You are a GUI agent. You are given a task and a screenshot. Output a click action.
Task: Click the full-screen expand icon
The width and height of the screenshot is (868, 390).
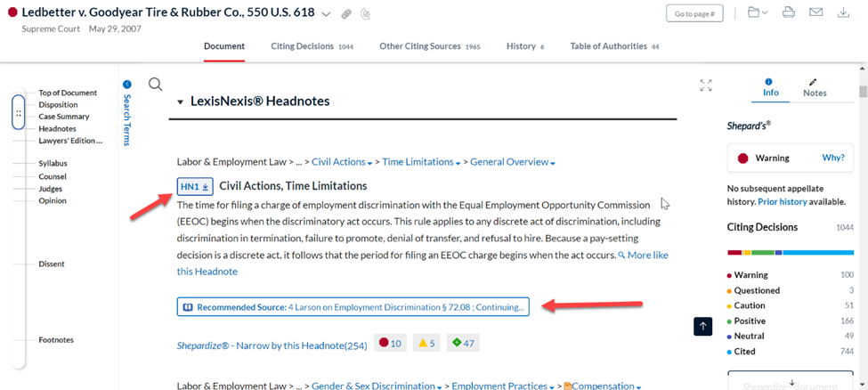(706, 85)
